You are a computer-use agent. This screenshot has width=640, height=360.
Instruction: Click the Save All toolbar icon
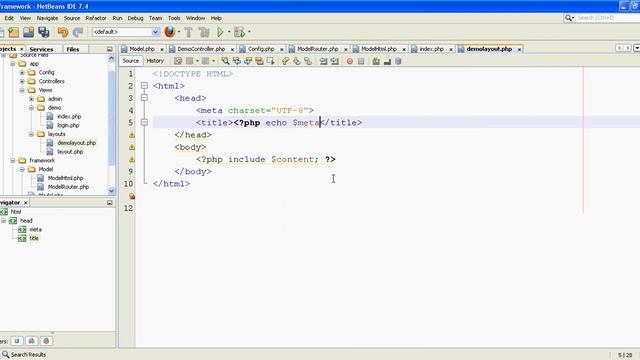43,32
